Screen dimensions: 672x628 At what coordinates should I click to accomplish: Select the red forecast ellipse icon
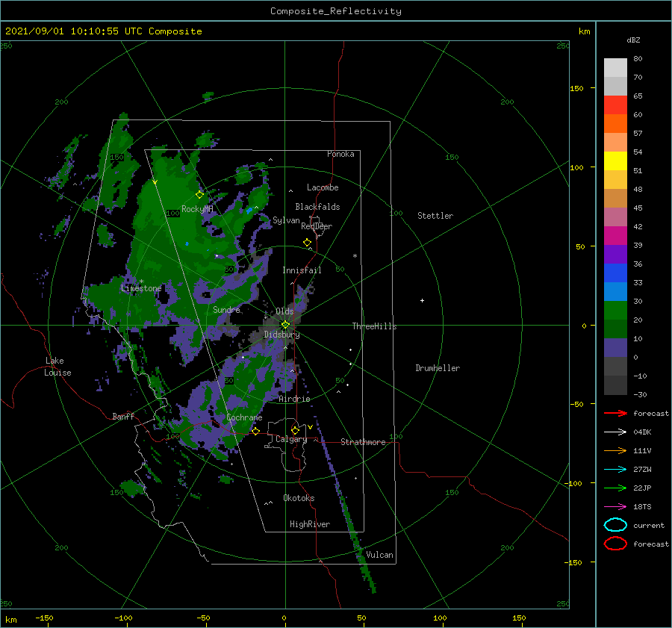615,544
